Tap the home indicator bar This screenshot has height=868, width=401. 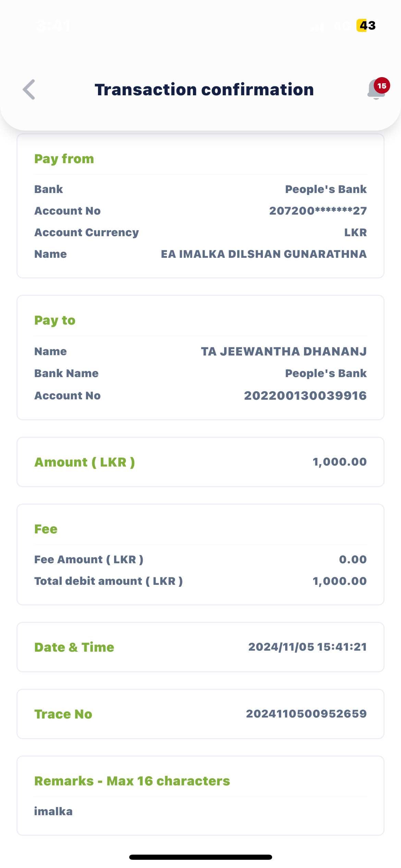[x=200, y=857]
